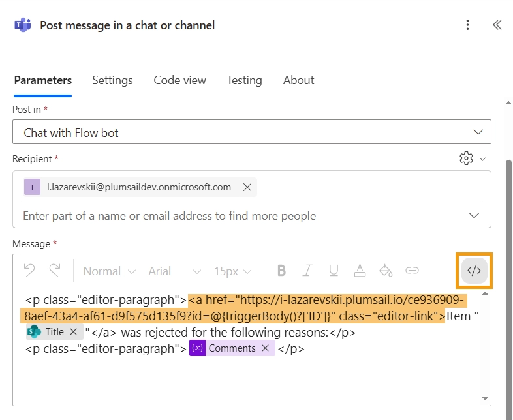513x420 pixels.
Task: Switch to the Code view tab
Action: click(179, 80)
